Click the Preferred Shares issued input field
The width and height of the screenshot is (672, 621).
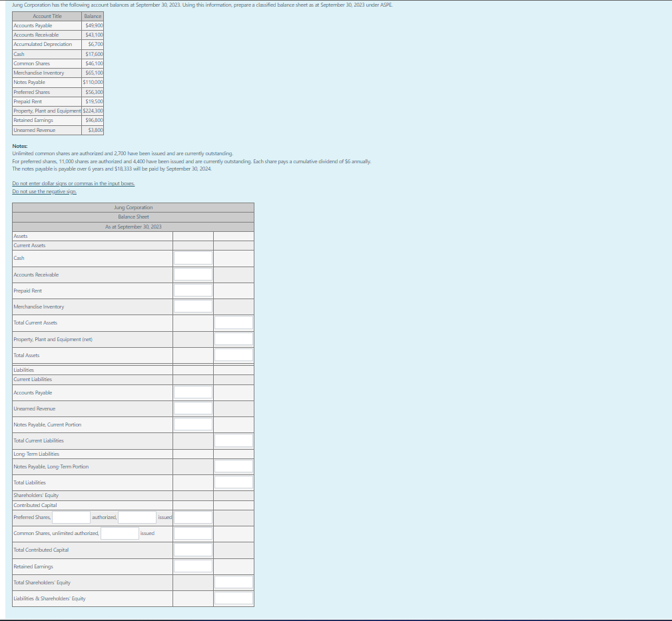click(x=137, y=516)
